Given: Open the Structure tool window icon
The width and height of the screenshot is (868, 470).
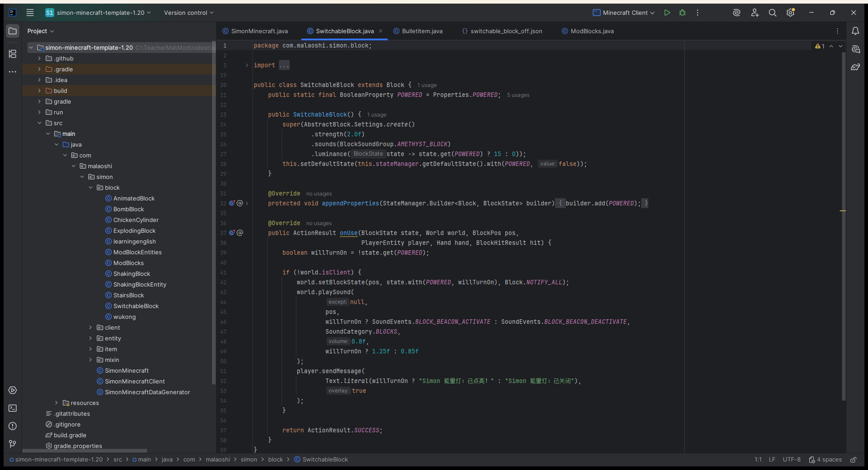Looking at the screenshot, I should pos(13,54).
